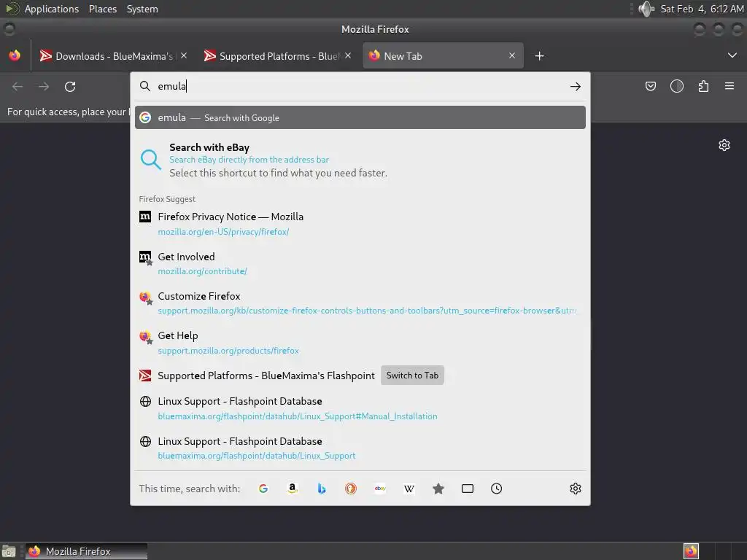The image size is (747, 560).
Task: Search only bookmarks using the star icon
Action: [x=438, y=489]
